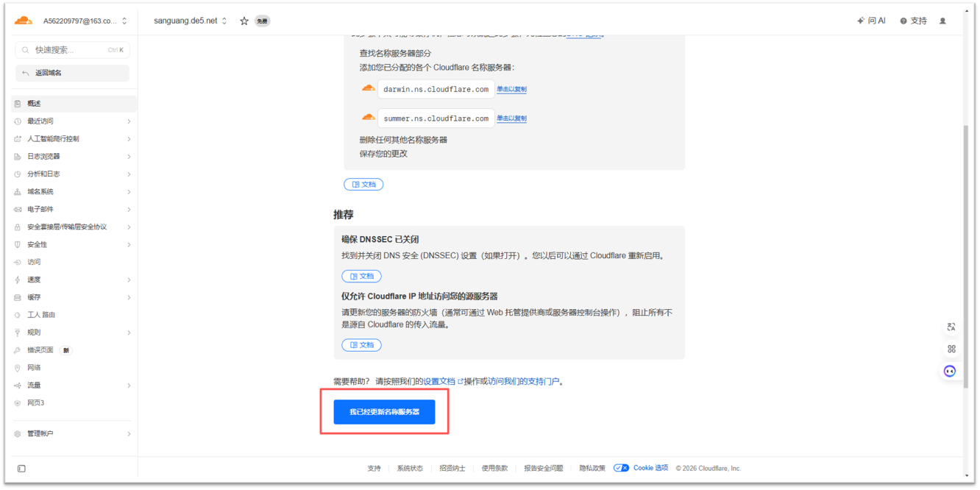Select 概述 in the sidebar
The width and height of the screenshot is (980, 490).
tap(74, 104)
